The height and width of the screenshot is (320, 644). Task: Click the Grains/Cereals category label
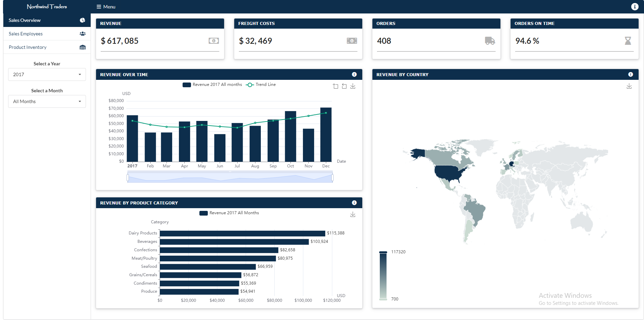click(x=143, y=275)
